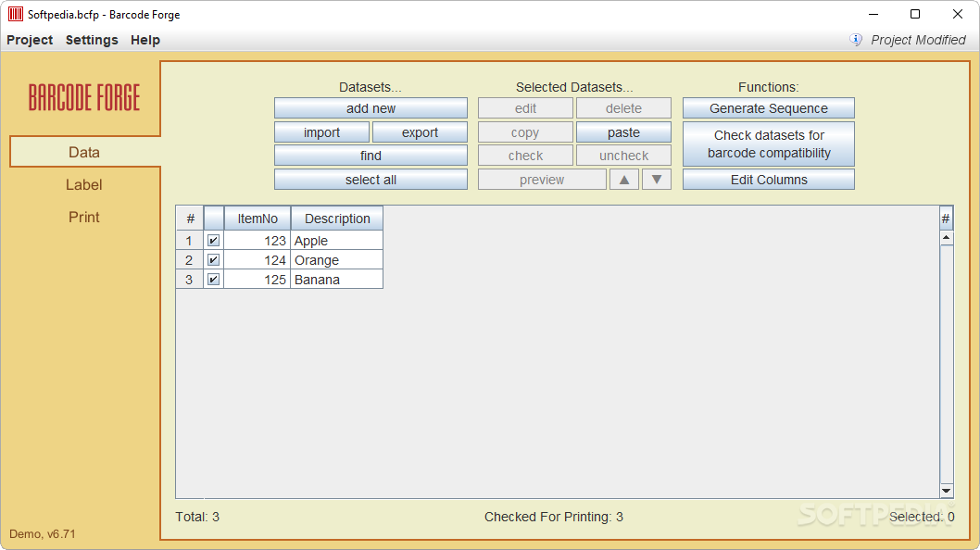Click the Description column header

pyautogui.click(x=337, y=219)
